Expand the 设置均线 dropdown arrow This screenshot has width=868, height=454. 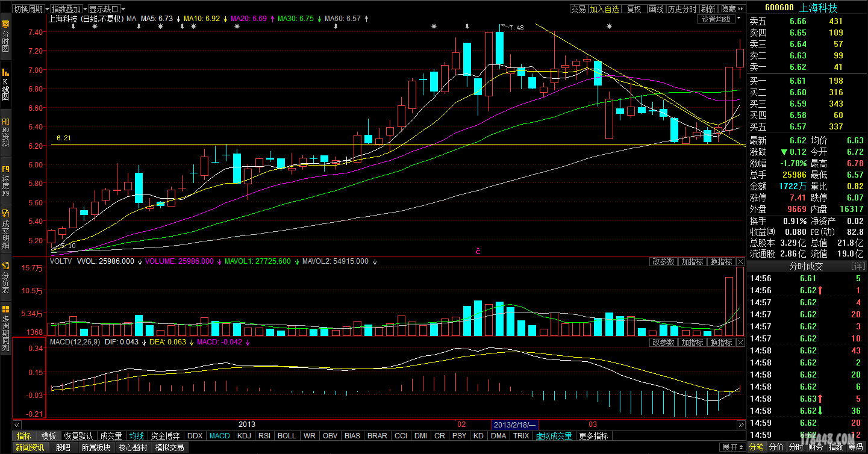pyautogui.click(x=738, y=19)
